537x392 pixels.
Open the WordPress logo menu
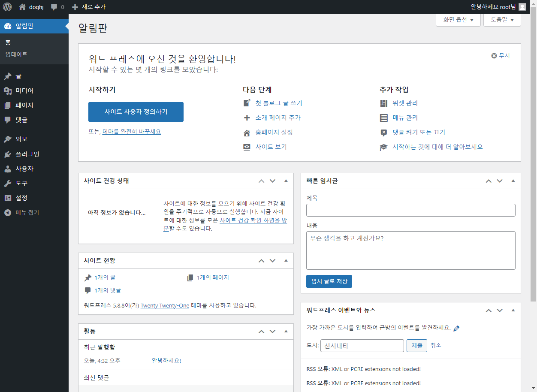(7, 7)
